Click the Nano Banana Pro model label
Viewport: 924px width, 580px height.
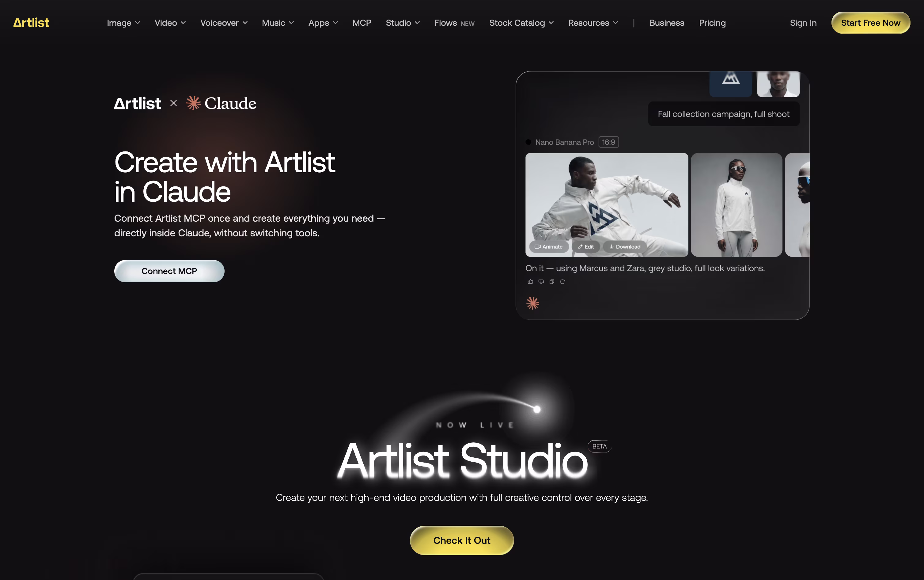[x=564, y=142]
